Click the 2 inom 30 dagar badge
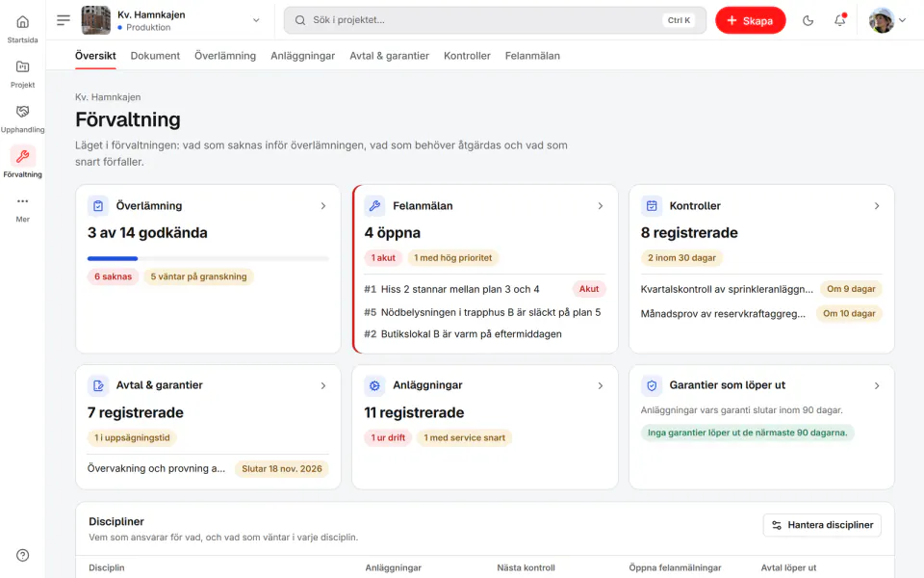The width and height of the screenshot is (924, 578). pos(681,258)
